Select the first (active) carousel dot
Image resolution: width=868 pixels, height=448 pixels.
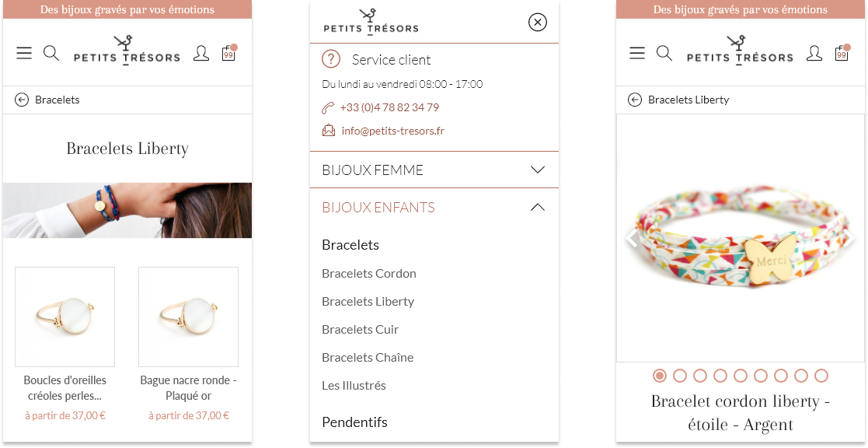pyautogui.click(x=660, y=376)
